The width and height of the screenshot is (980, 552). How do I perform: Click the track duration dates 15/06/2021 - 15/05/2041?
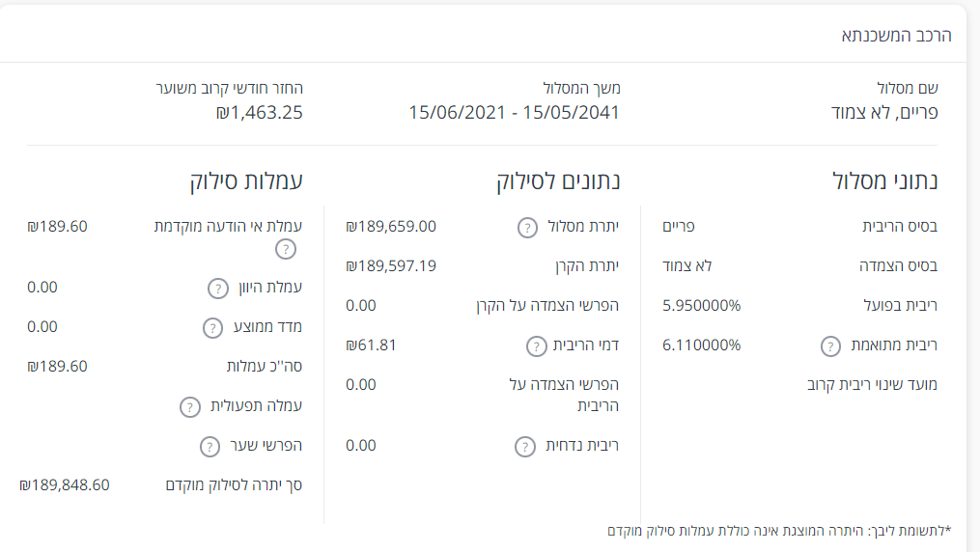click(514, 112)
